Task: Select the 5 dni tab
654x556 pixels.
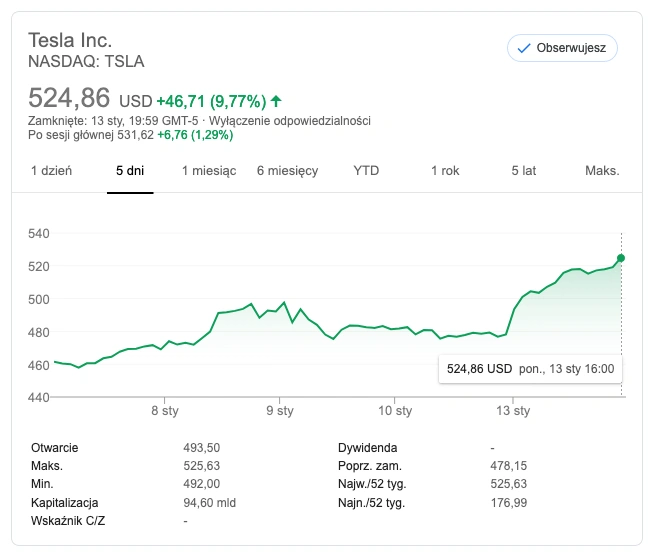Action: click(x=130, y=171)
